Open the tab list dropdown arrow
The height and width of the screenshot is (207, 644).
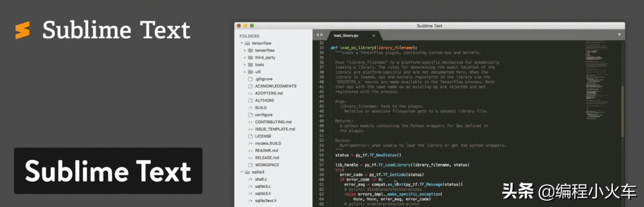pyautogui.click(x=619, y=35)
